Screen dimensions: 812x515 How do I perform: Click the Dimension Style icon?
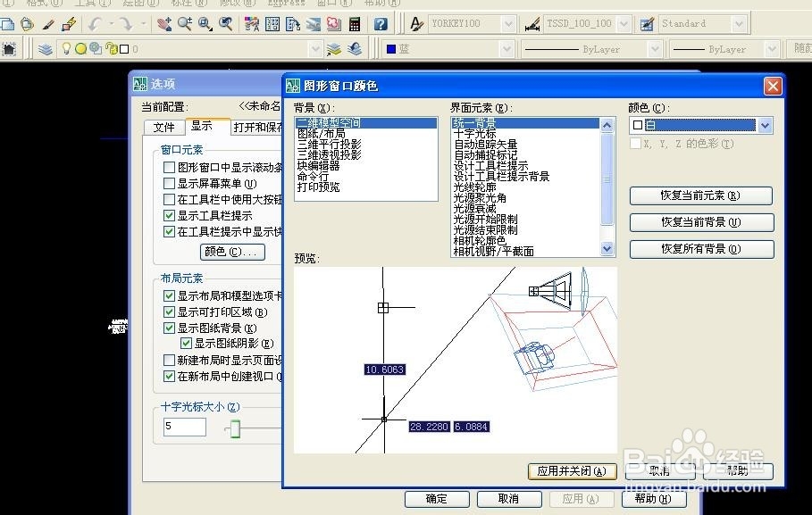[x=532, y=24]
